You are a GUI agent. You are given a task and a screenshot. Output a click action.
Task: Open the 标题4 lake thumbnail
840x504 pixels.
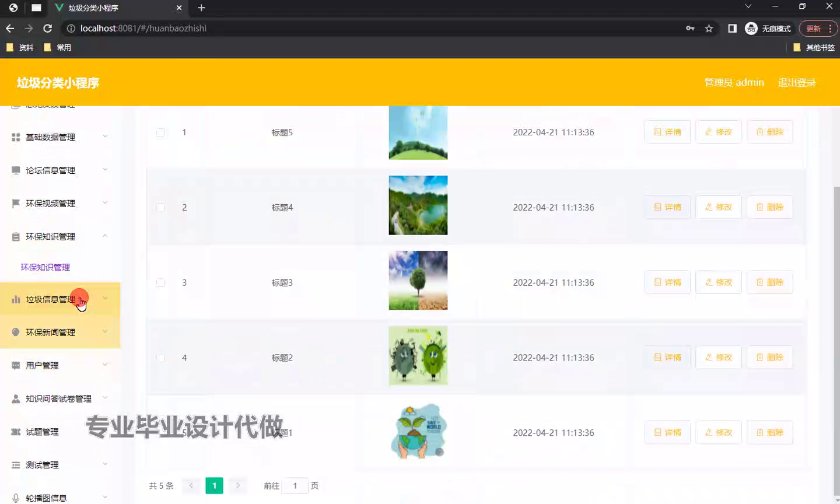[418, 205]
